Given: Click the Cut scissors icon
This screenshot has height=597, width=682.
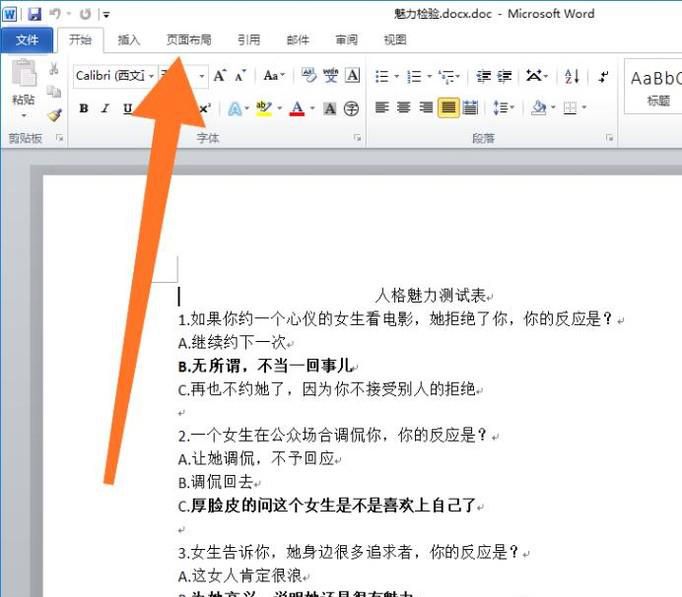Looking at the screenshot, I should pos(54,68).
